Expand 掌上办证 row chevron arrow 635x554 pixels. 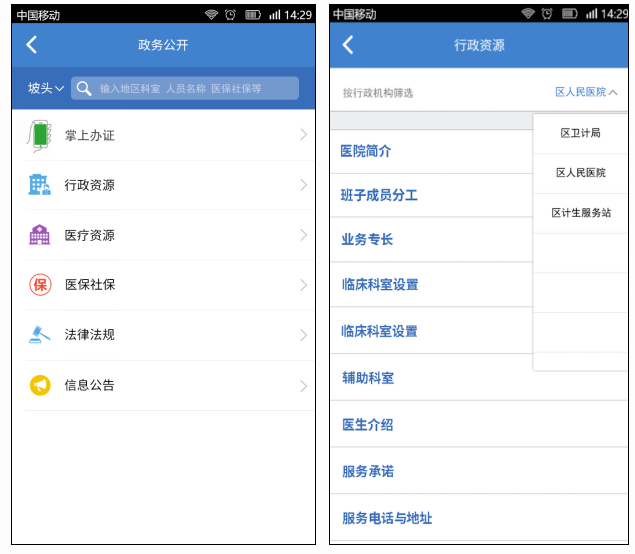pyautogui.click(x=303, y=135)
